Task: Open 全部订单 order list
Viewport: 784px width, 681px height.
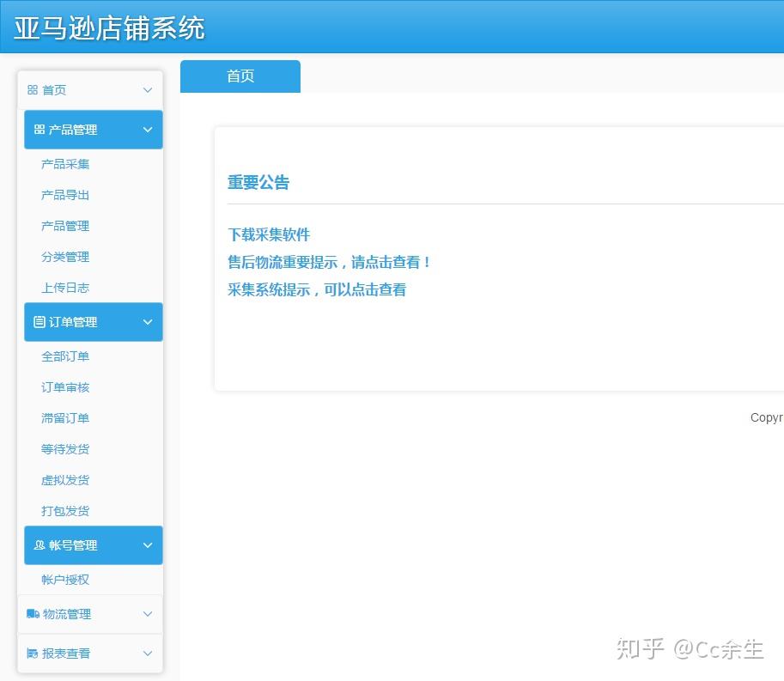Action: [64, 356]
